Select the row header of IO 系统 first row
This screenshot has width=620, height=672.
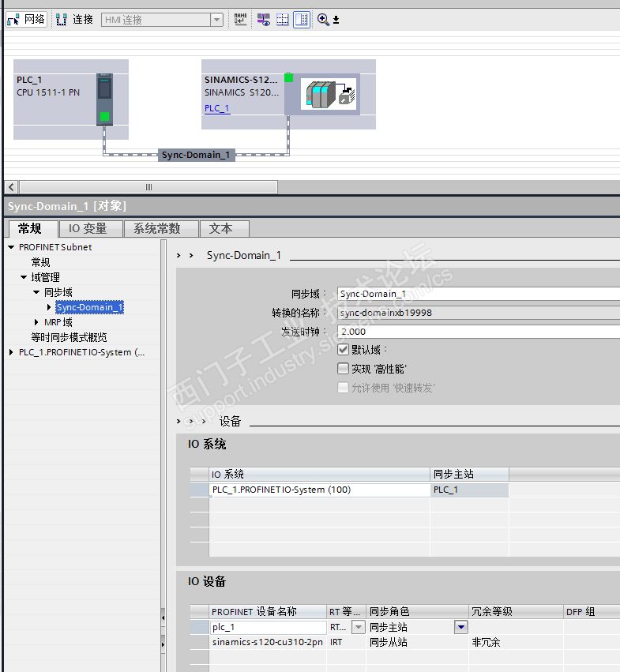coord(199,490)
